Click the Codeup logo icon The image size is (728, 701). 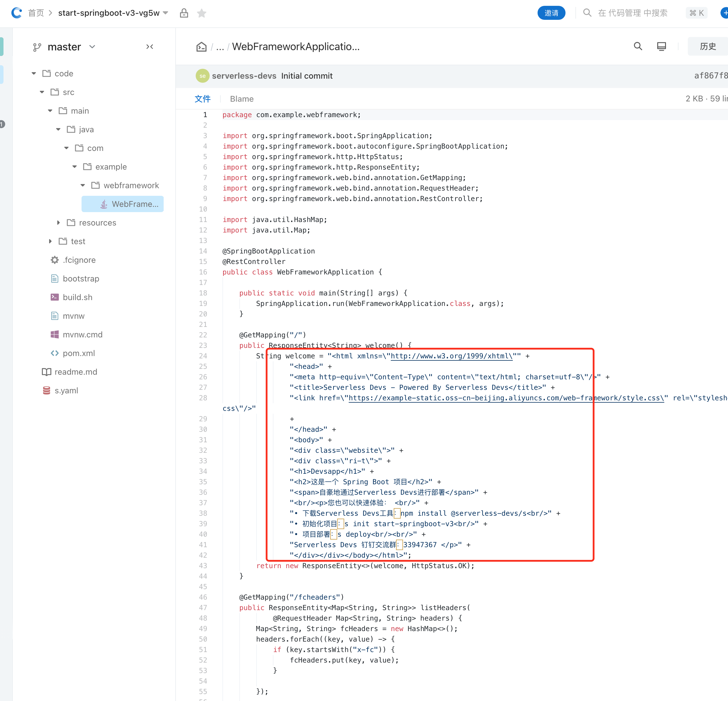[17, 13]
